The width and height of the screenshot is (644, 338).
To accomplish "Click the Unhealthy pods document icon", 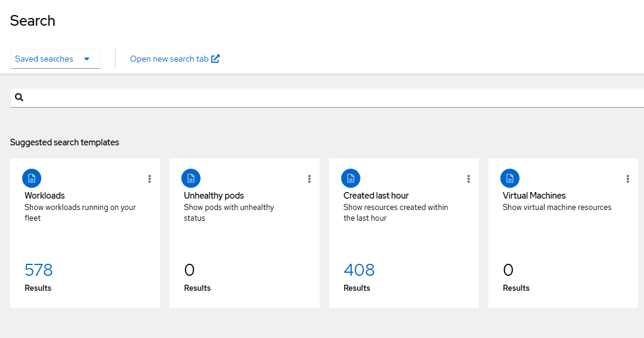I will (191, 178).
